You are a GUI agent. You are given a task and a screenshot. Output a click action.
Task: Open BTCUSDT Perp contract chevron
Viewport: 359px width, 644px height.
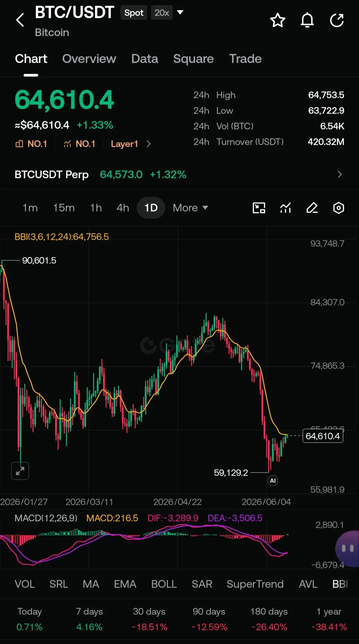point(339,175)
